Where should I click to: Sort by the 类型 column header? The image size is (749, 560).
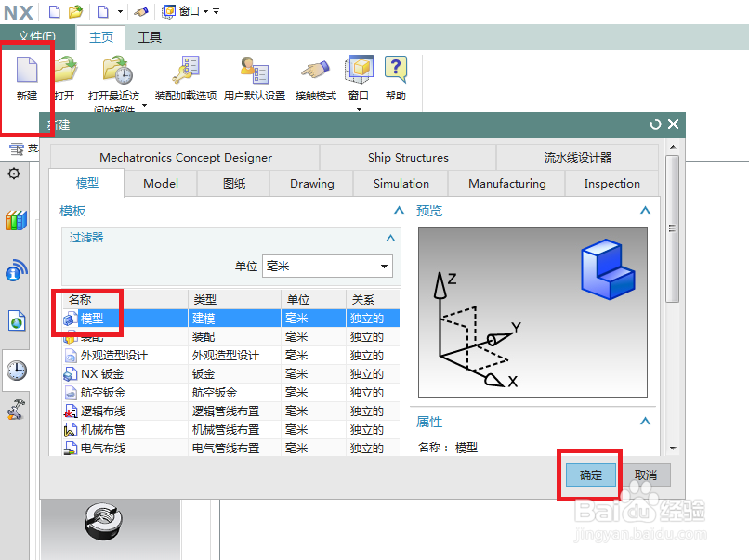[234, 299]
